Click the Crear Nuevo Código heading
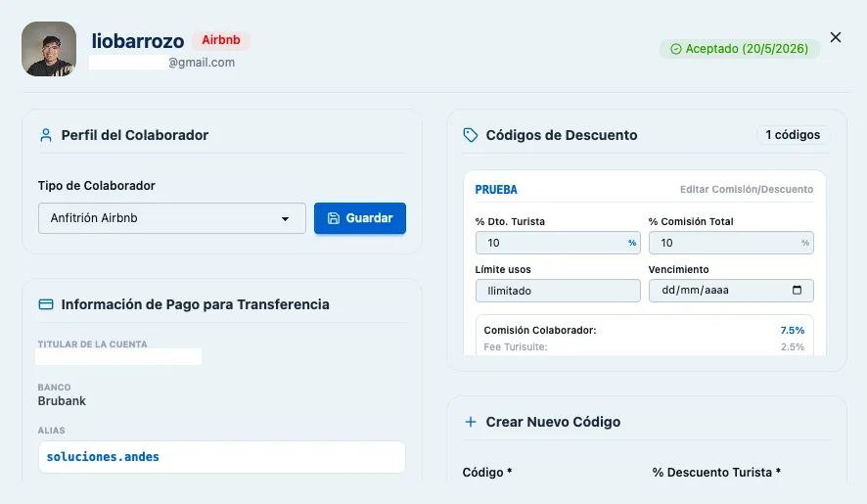This screenshot has height=504, width=867. 553,422
